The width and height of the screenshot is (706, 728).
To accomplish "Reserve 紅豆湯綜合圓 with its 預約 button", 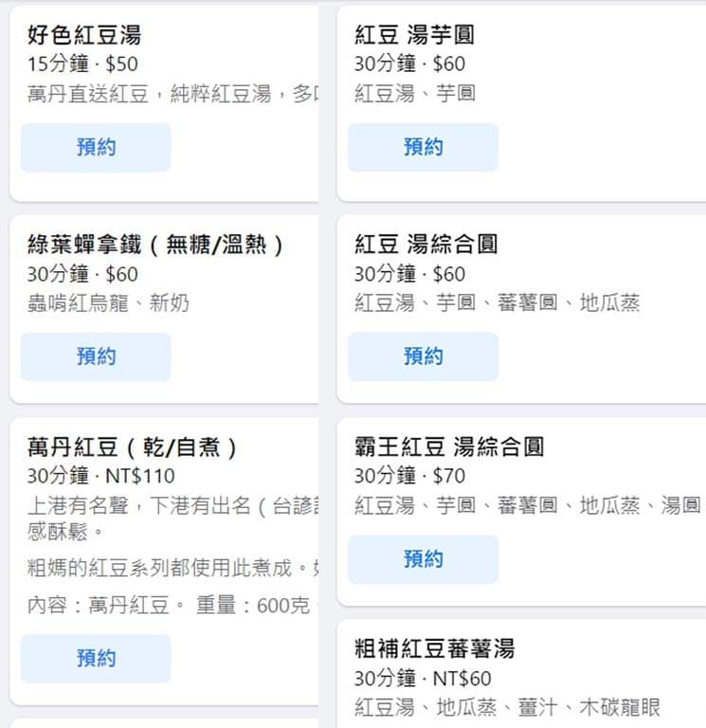I will point(423,356).
